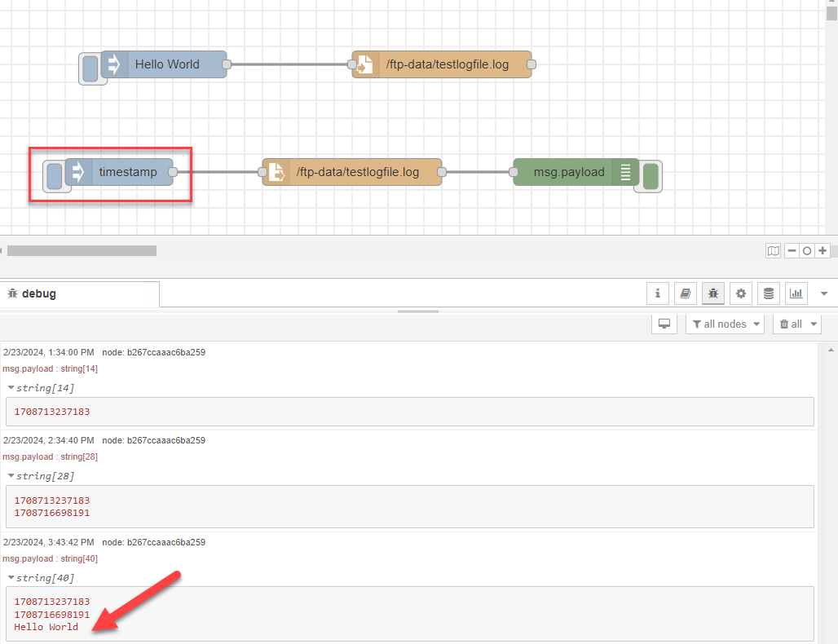Open debug messages in a new window
Viewport: 838px width, 644px height.
664,324
